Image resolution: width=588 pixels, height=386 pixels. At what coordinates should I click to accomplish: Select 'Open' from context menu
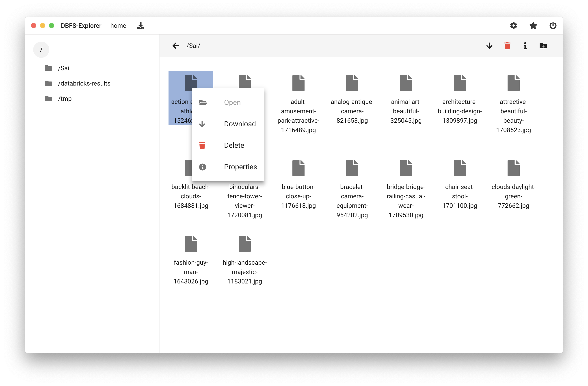pos(232,102)
